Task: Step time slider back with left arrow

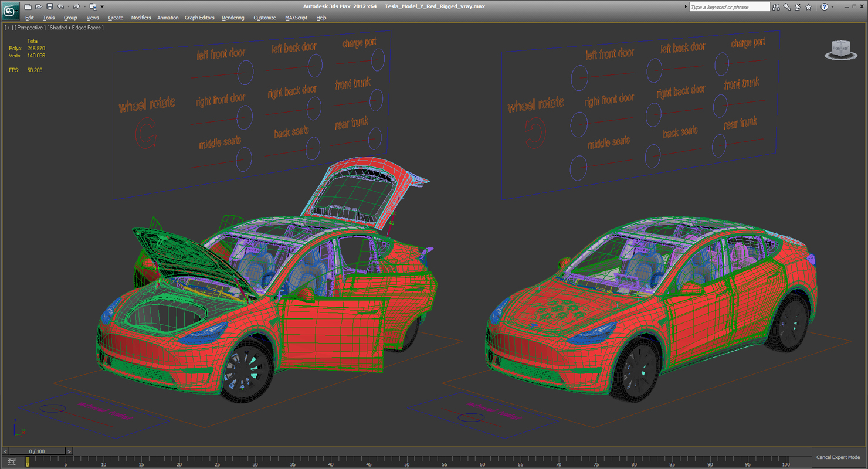Action: 5,451
